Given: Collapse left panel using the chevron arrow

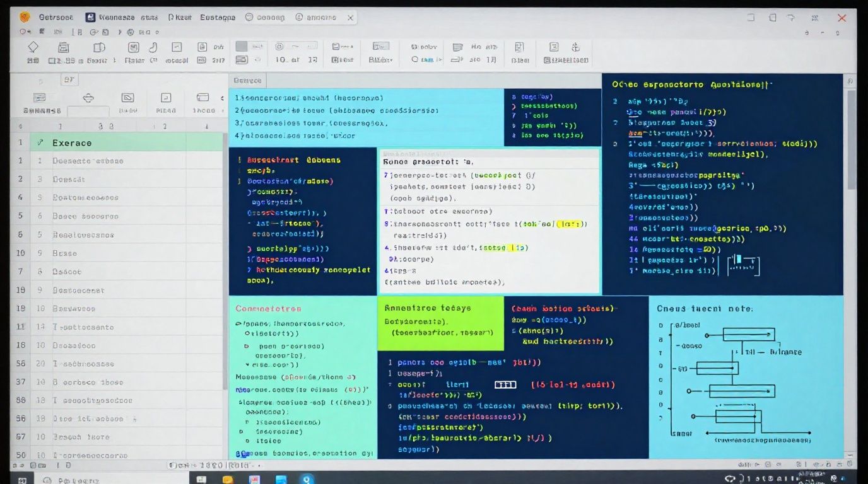Looking at the screenshot, I should [x=222, y=98].
